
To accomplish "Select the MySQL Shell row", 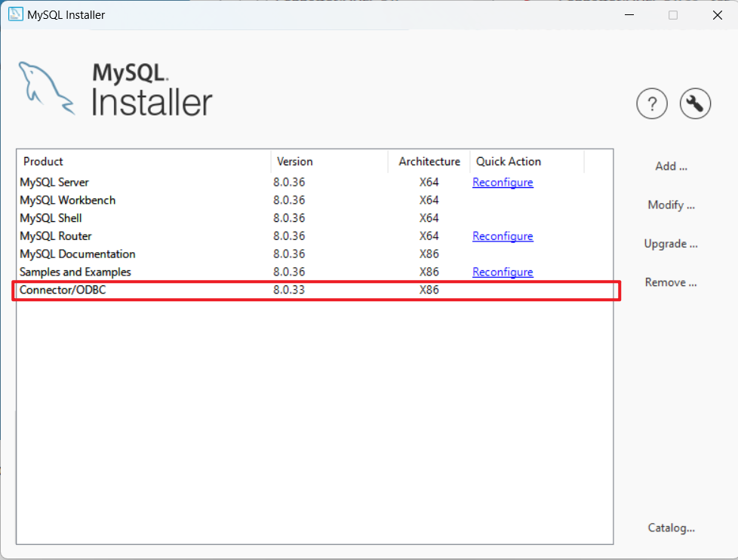I will (x=315, y=218).
